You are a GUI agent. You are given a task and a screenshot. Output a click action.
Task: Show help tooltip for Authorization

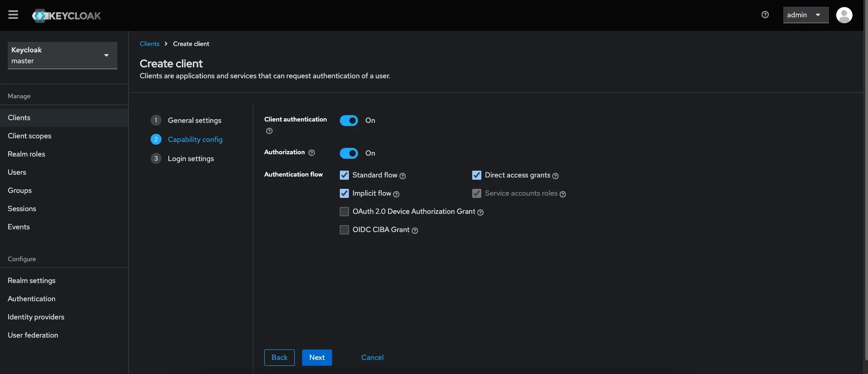(x=312, y=153)
